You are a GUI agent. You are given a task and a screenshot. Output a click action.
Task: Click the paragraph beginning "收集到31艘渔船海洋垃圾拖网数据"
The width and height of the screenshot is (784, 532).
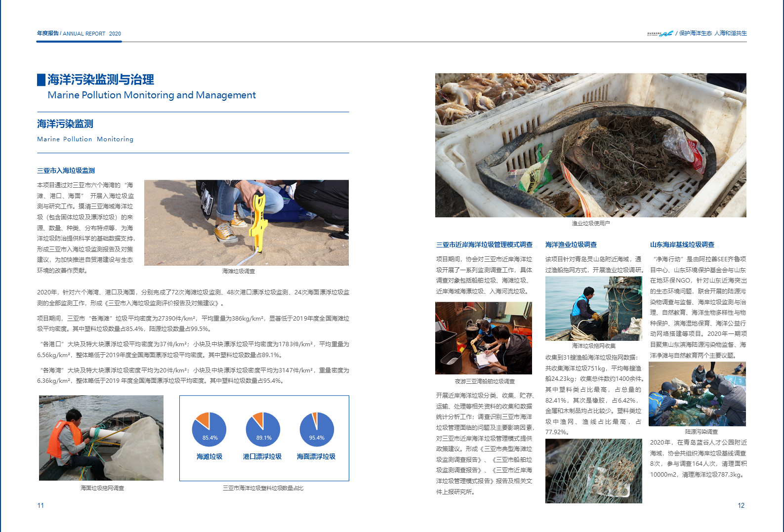click(594, 395)
